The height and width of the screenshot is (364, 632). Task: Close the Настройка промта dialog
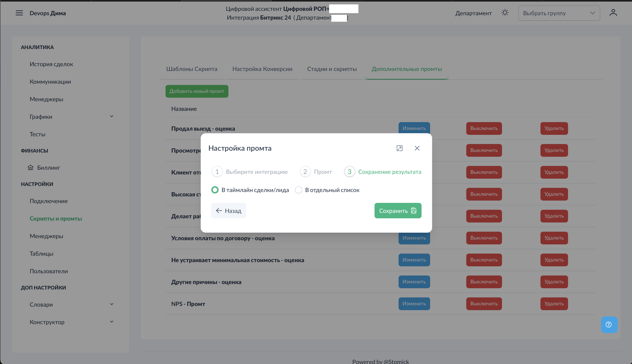pos(417,148)
